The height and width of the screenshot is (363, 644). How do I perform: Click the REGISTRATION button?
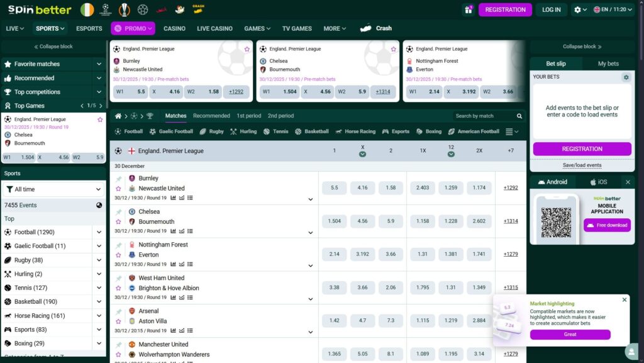point(505,9)
